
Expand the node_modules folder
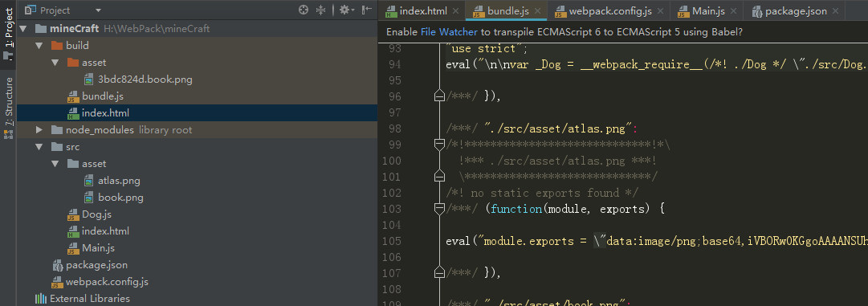[39, 130]
